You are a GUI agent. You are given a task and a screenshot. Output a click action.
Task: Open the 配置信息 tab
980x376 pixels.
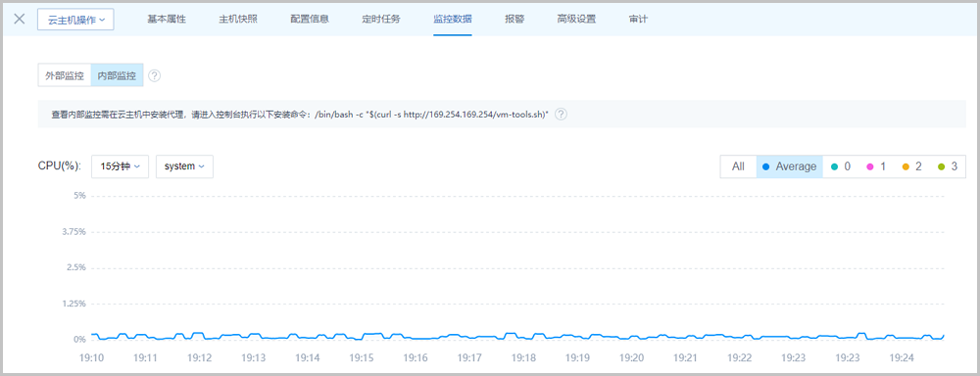(x=310, y=19)
